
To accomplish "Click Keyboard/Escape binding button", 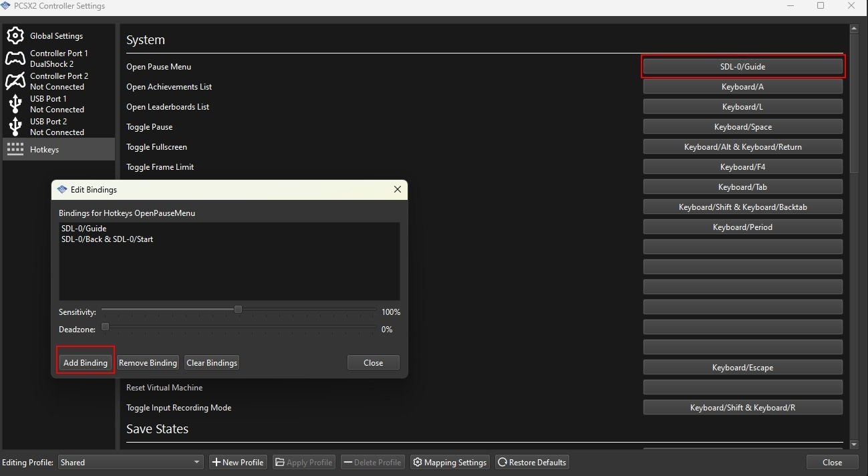I will [743, 367].
